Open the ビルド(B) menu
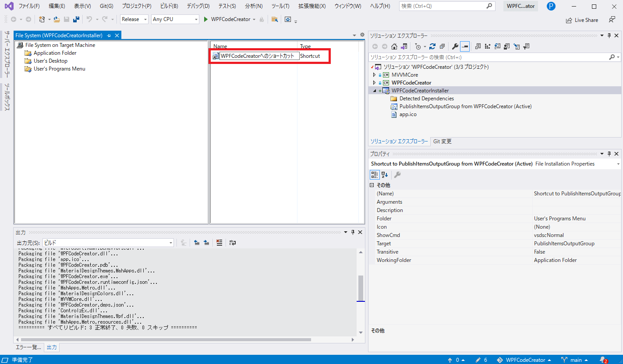This screenshot has height=364, width=623. point(169,6)
